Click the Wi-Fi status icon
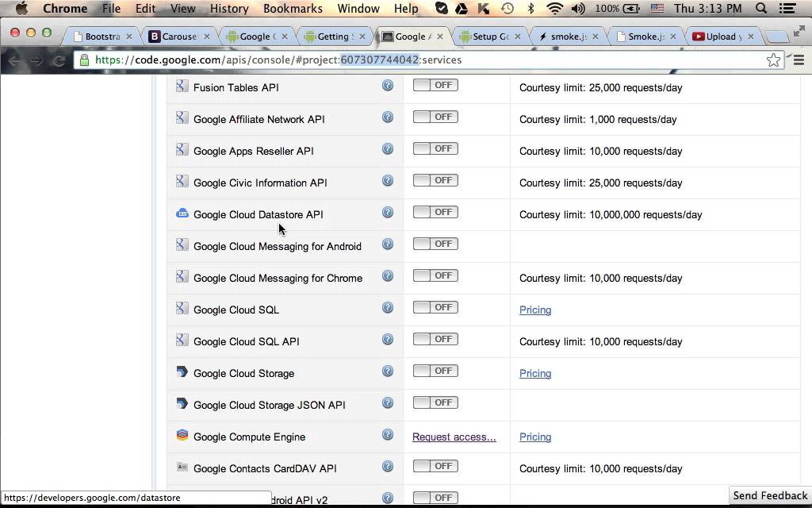Screen dimensions: 812x508 [554, 8]
